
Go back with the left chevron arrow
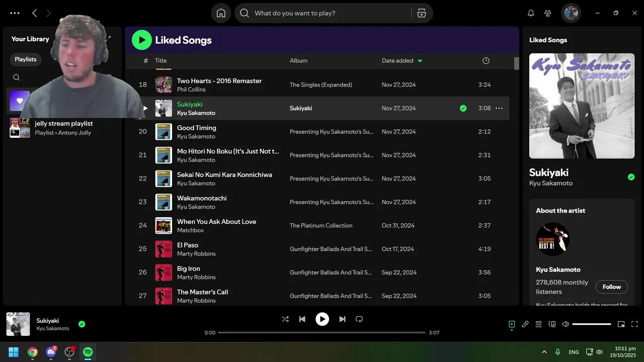point(34,13)
